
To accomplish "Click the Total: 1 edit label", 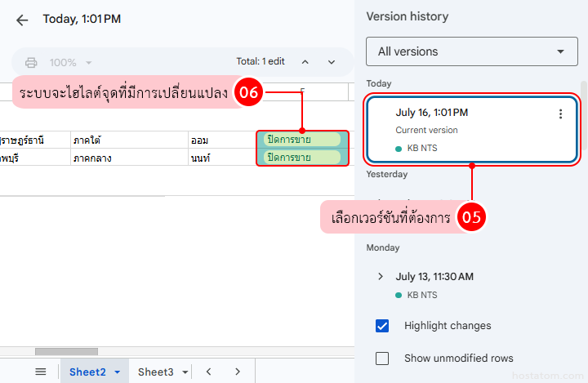I will click(261, 61).
